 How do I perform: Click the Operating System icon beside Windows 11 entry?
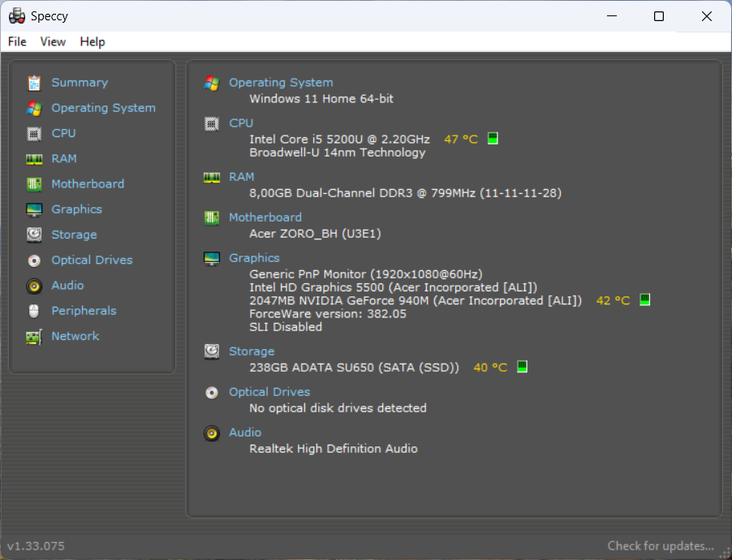[212, 82]
